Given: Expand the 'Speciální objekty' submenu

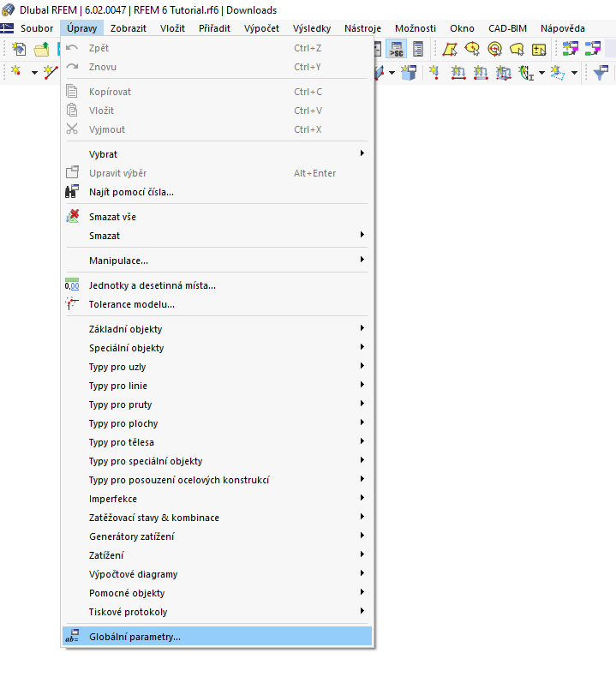Looking at the screenshot, I should click(x=217, y=348).
